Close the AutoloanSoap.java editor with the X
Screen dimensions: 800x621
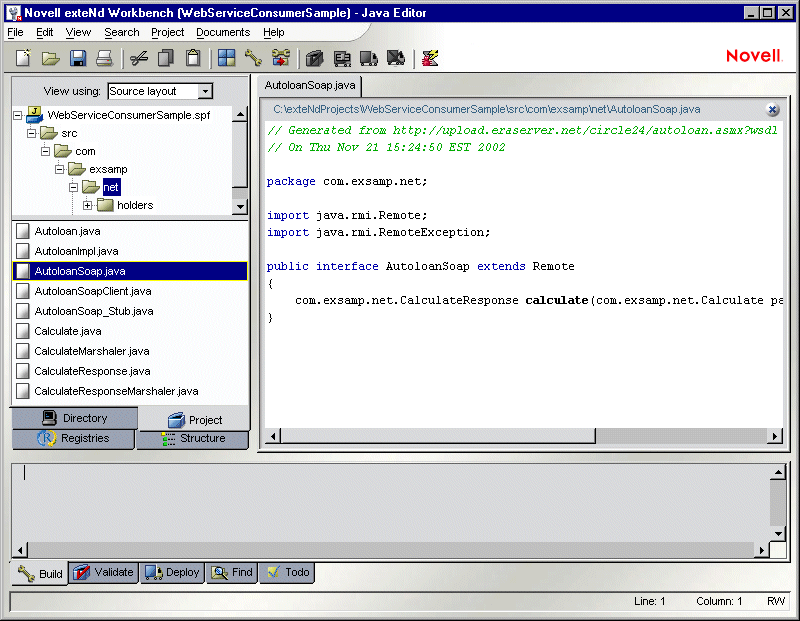tap(772, 110)
